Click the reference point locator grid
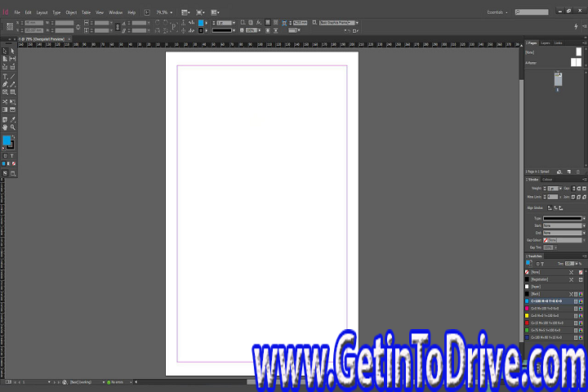 point(10,26)
